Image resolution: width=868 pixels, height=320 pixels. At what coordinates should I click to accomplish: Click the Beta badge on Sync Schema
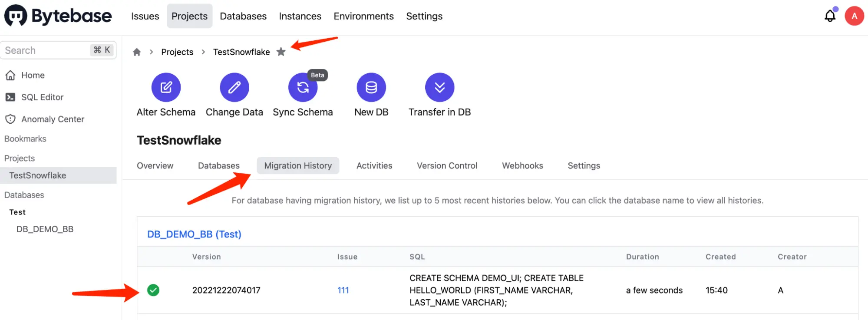[x=317, y=75]
